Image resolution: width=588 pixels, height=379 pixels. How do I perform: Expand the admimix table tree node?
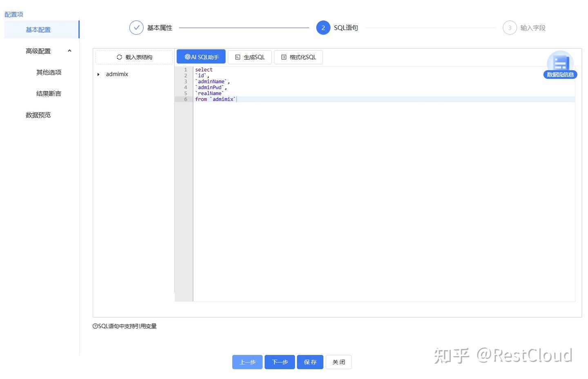[98, 74]
